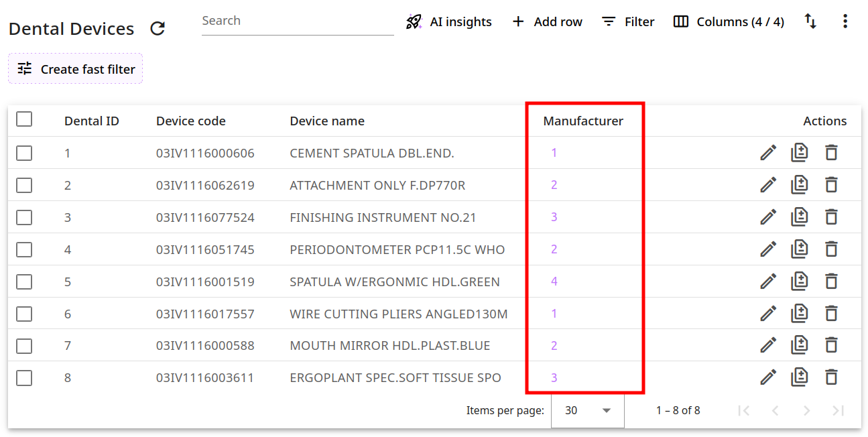Duplicate the SPATULA W/ERGONMIC HDL.GREEN row

(799, 282)
